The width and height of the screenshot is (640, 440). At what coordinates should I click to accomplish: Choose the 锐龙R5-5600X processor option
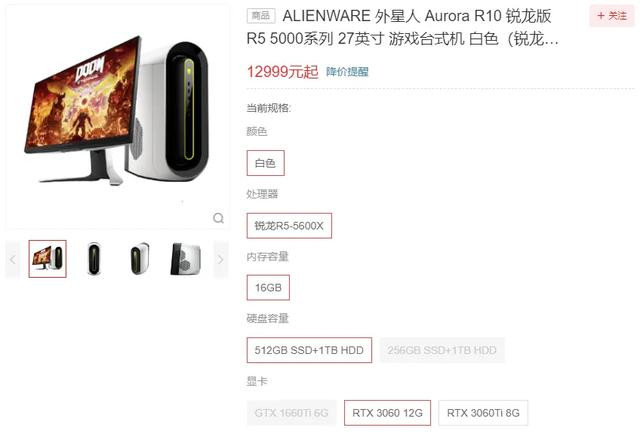[289, 226]
